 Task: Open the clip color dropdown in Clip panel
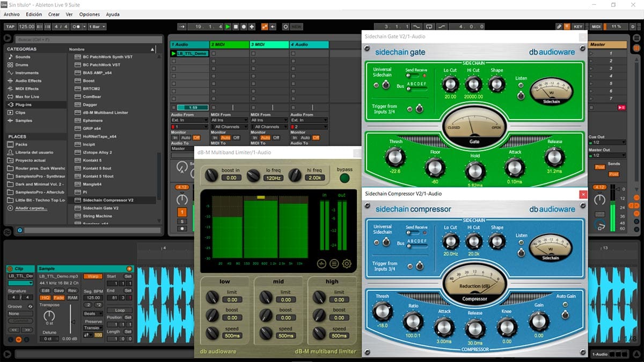coord(20,283)
